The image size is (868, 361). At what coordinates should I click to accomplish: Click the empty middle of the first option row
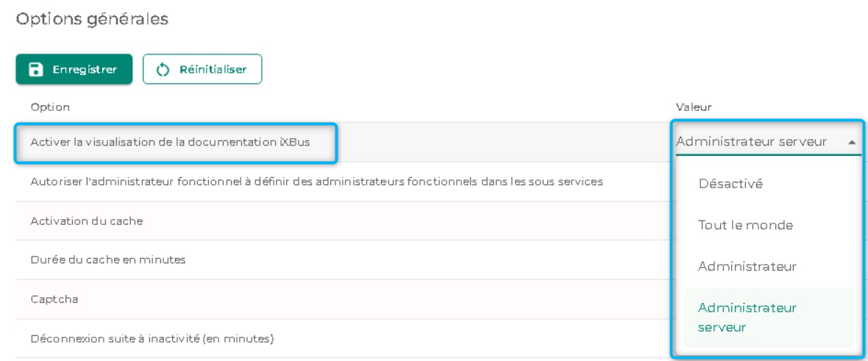click(x=500, y=142)
